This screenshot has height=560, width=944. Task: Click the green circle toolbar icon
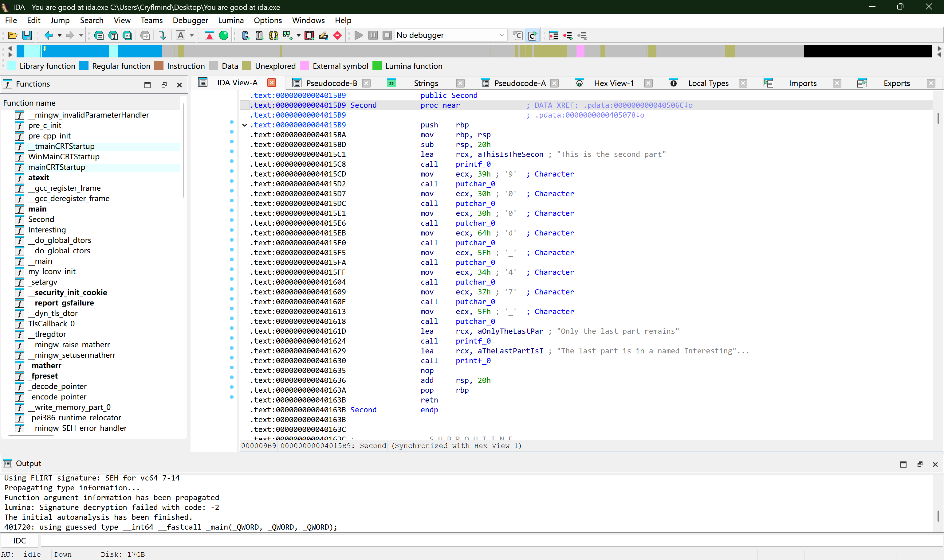223,36
